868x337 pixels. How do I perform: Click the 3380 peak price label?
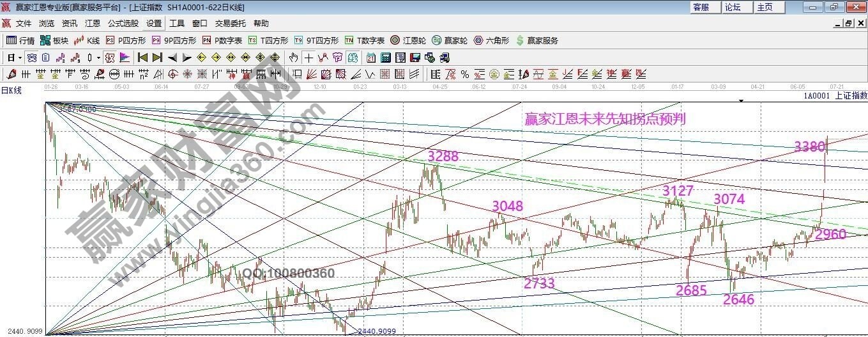coord(809,146)
